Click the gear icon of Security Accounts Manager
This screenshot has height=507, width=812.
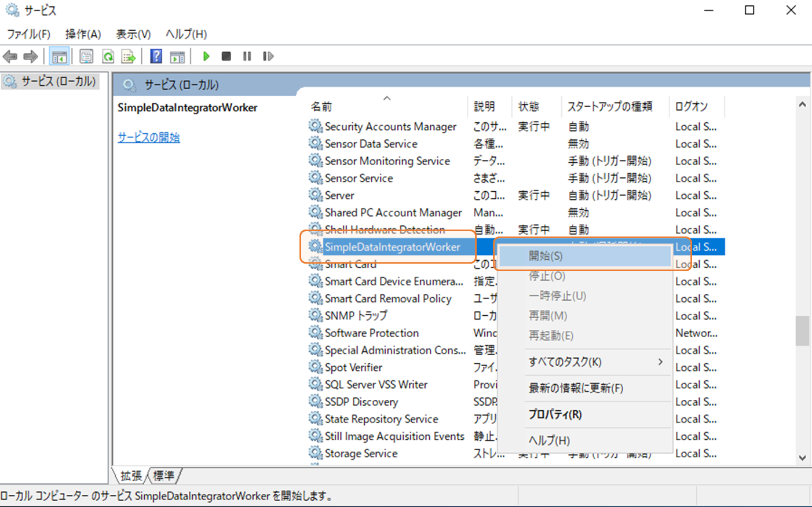click(x=315, y=126)
